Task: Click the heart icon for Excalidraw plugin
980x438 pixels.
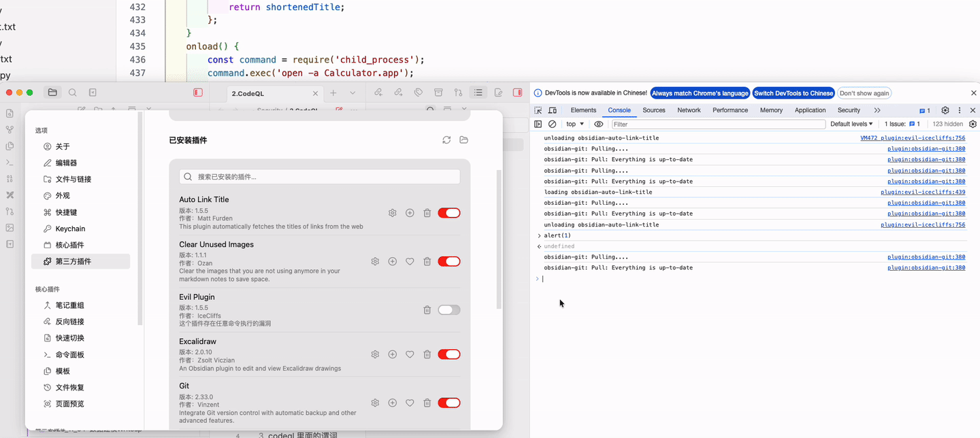Action: click(x=410, y=354)
